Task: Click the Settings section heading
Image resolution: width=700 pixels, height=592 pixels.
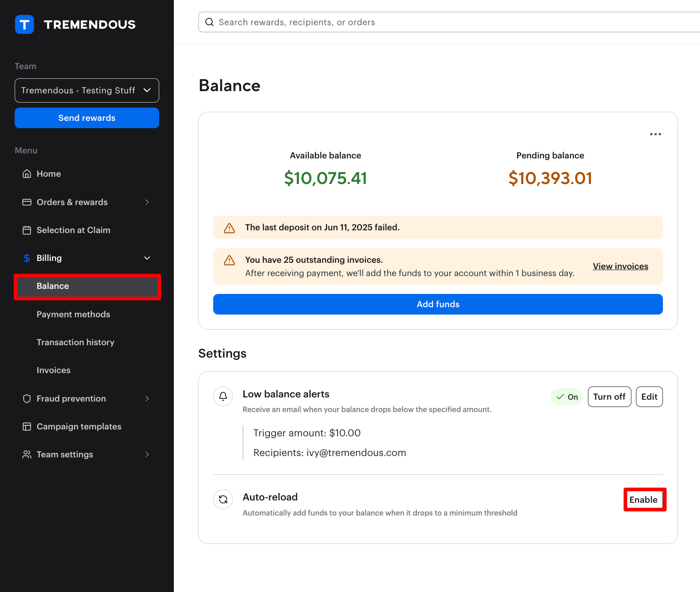Action: [x=222, y=353]
